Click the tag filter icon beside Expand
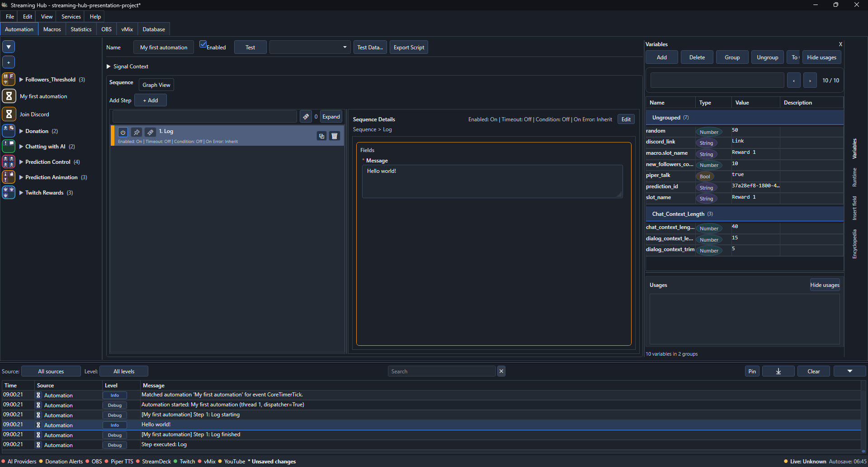868x467 pixels. click(x=306, y=117)
